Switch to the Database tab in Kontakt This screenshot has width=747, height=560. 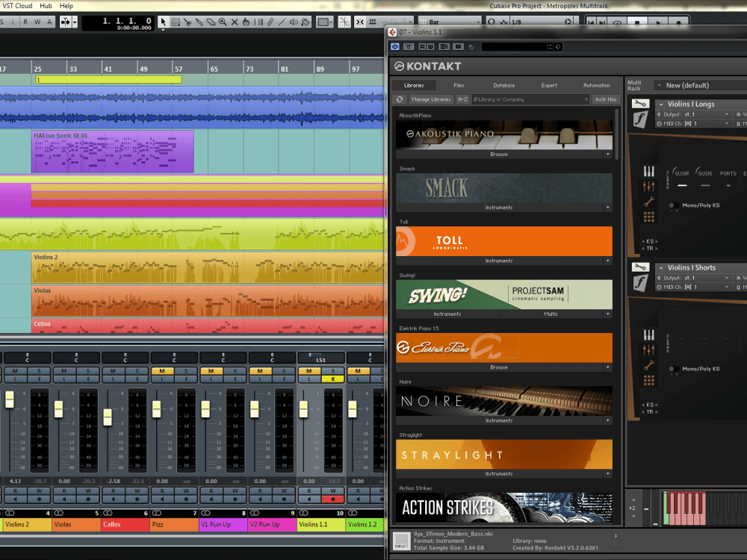pyautogui.click(x=504, y=85)
